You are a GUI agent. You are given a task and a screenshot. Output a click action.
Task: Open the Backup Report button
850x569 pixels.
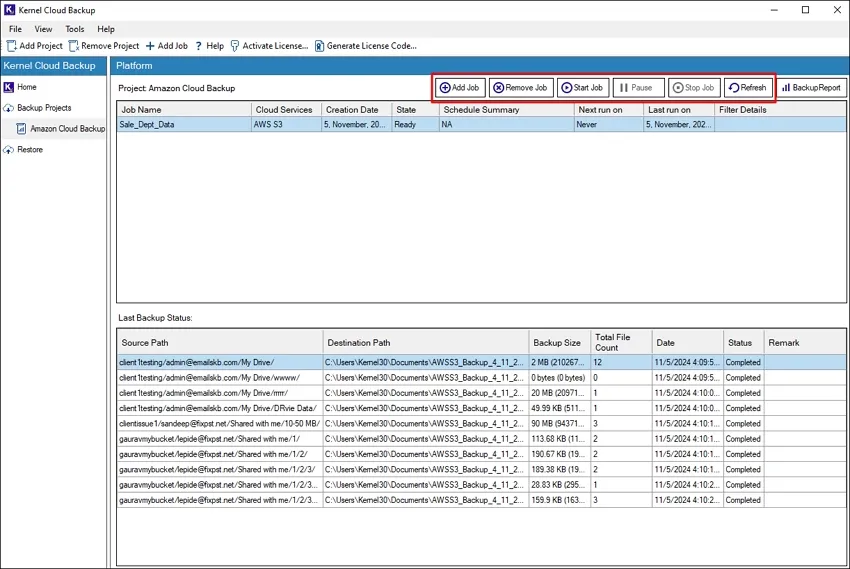812,88
